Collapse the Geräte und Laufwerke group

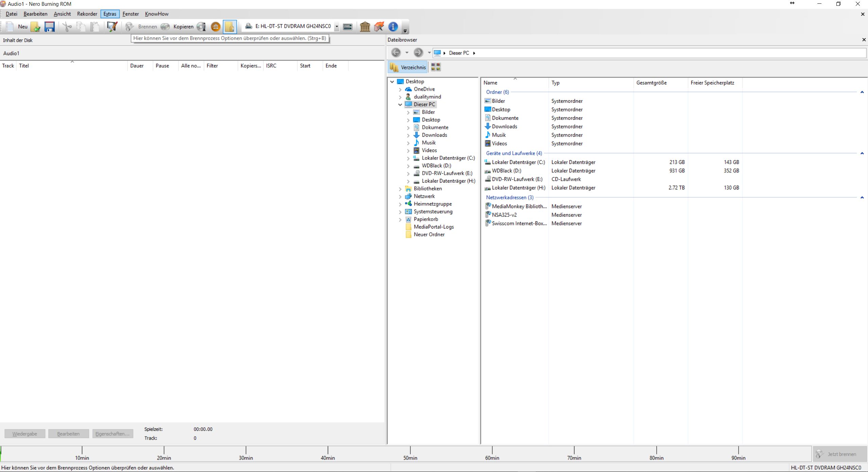click(x=862, y=153)
